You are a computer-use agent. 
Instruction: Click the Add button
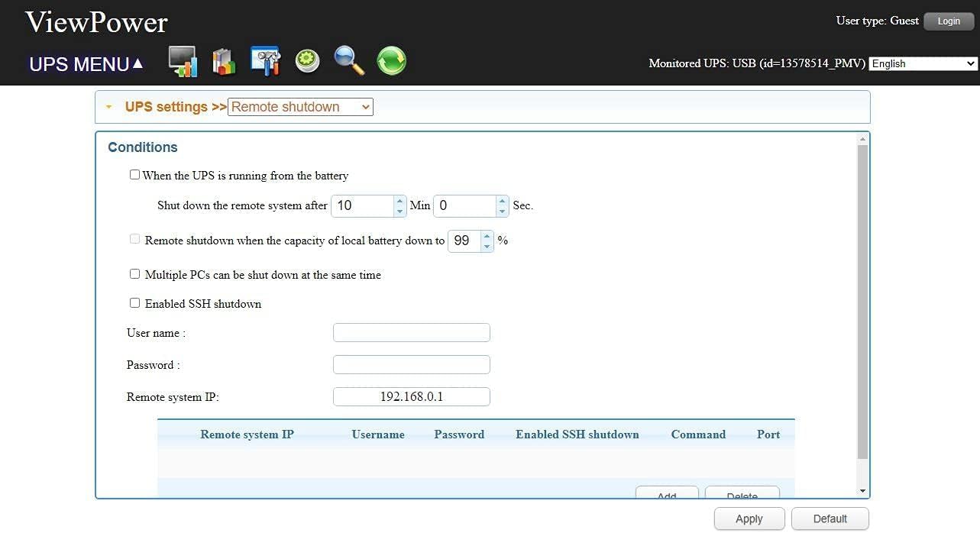(x=667, y=492)
